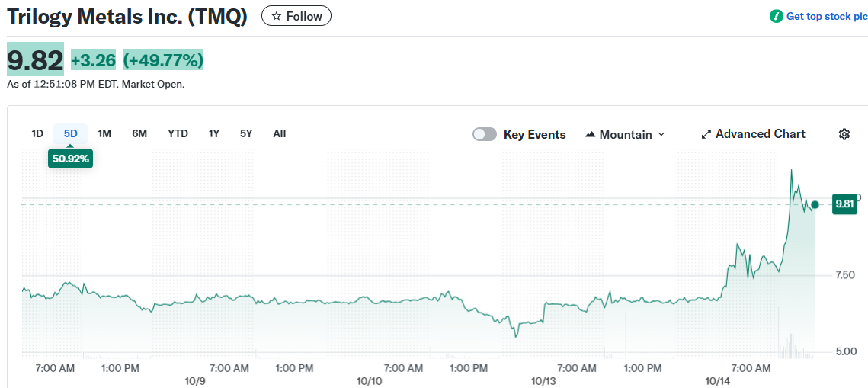The width and height of the screenshot is (868, 388).
Task: Switch chart to 1M range
Action: point(104,133)
